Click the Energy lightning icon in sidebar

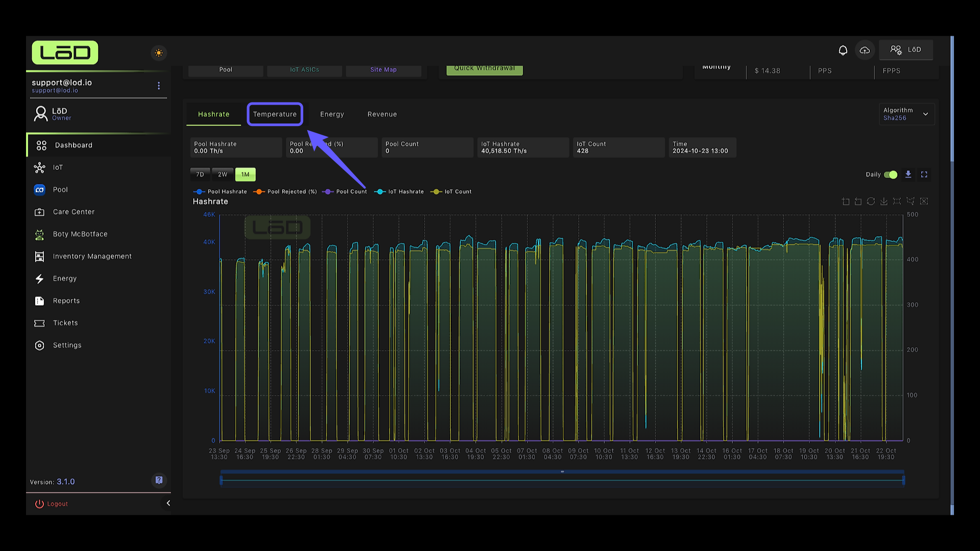point(39,279)
